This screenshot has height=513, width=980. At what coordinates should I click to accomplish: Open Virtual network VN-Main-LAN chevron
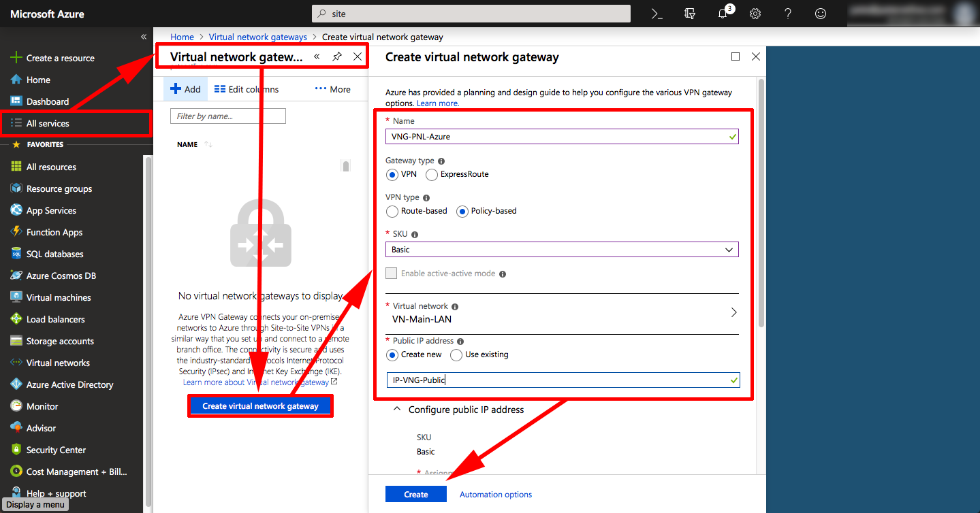pyautogui.click(x=733, y=312)
